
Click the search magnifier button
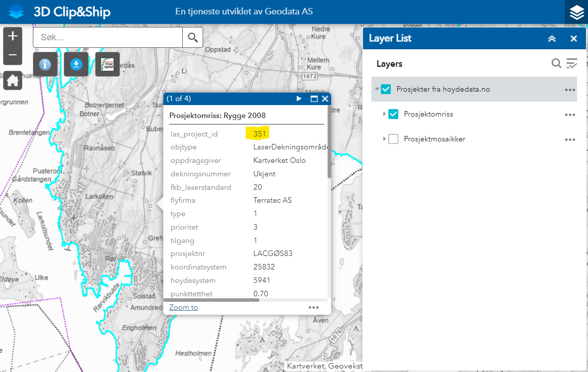[x=193, y=37]
